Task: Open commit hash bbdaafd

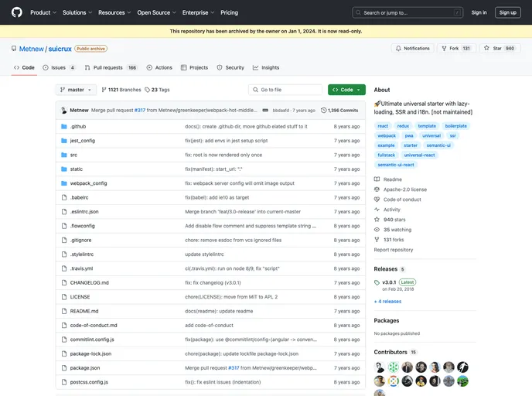Action: 281,111
